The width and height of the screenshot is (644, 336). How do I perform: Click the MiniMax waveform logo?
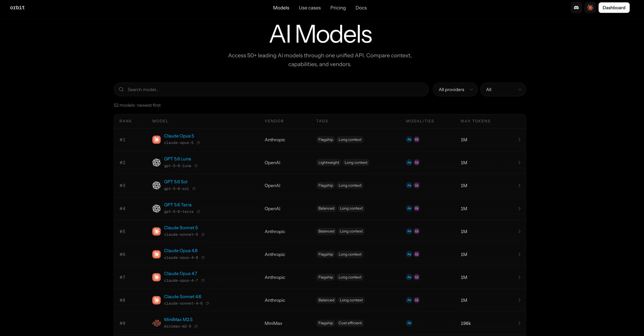click(x=156, y=323)
